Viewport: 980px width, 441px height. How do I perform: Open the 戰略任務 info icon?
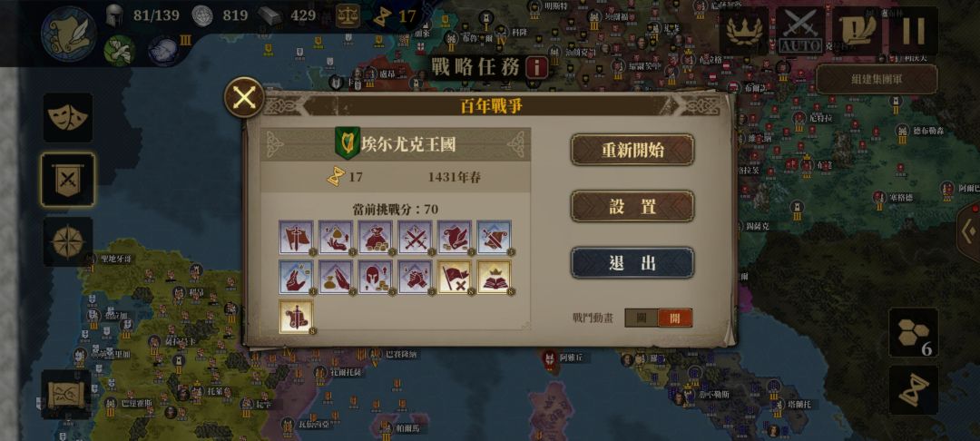(x=536, y=67)
